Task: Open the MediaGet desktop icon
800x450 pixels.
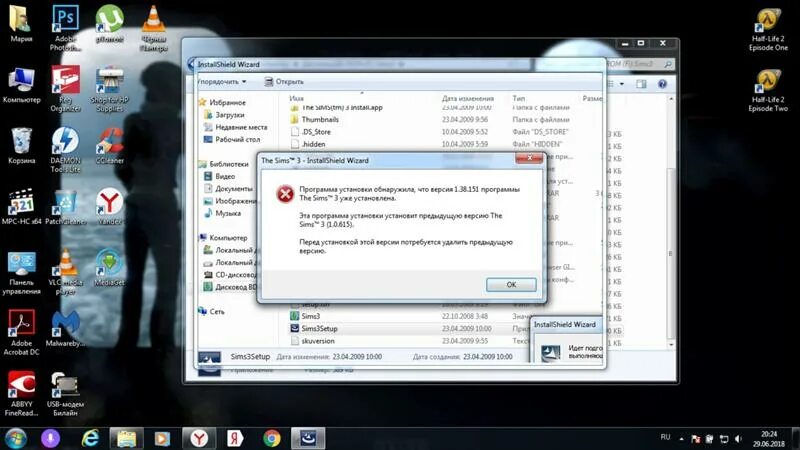Action: point(109,267)
